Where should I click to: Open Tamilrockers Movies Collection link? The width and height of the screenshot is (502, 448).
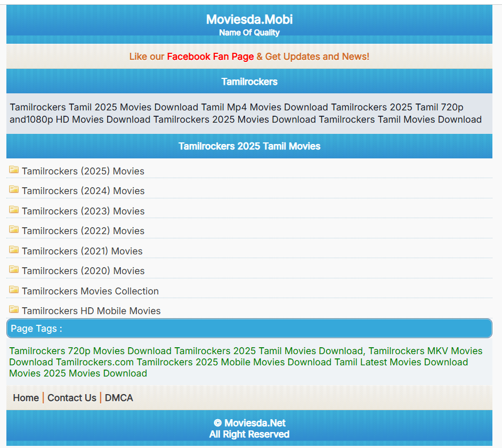pyautogui.click(x=90, y=291)
